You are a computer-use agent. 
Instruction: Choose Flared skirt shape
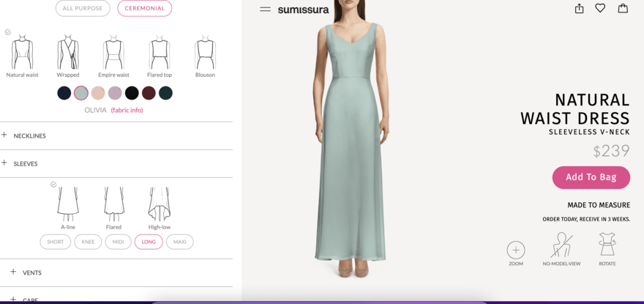pyautogui.click(x=113, y=208)
